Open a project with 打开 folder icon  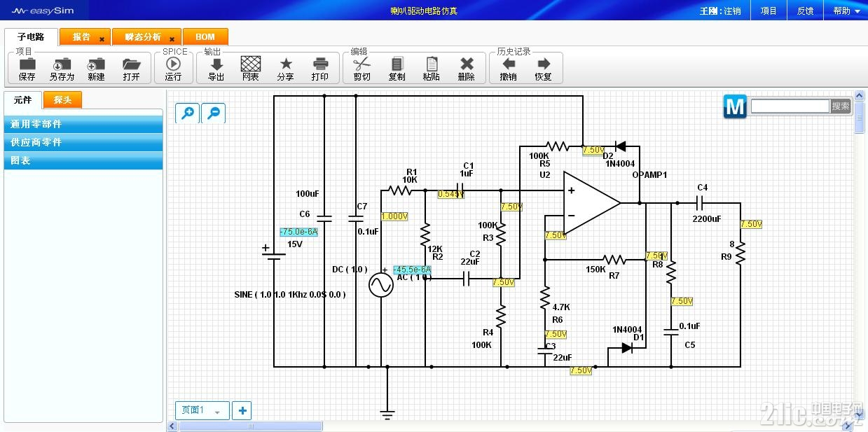131,64
